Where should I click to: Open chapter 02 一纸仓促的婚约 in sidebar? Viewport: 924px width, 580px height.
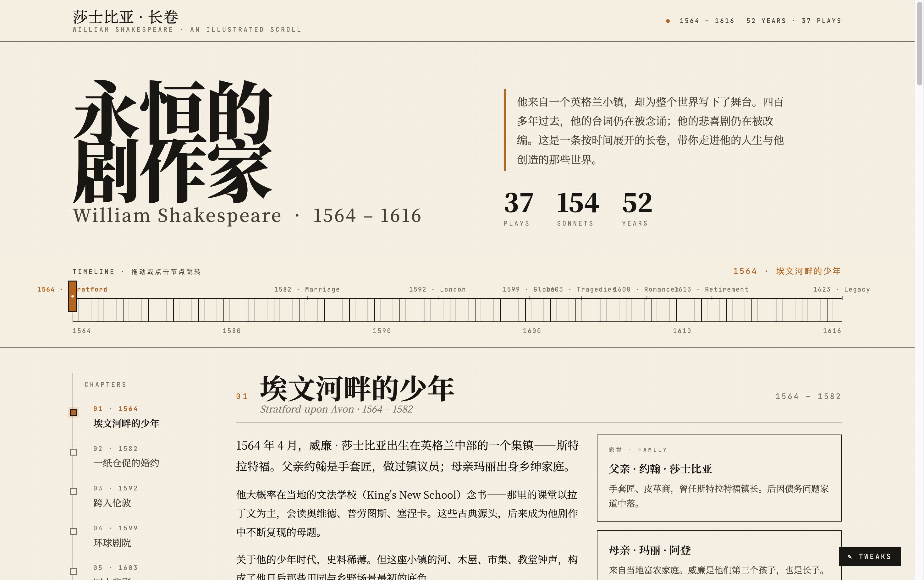click(126, 457)
